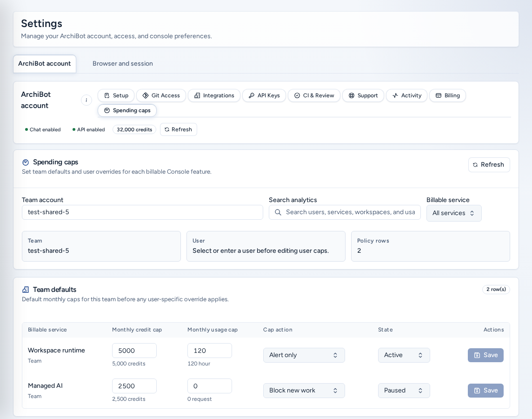View the Activity section
The image size is (532, 419).
click(406, 95)
